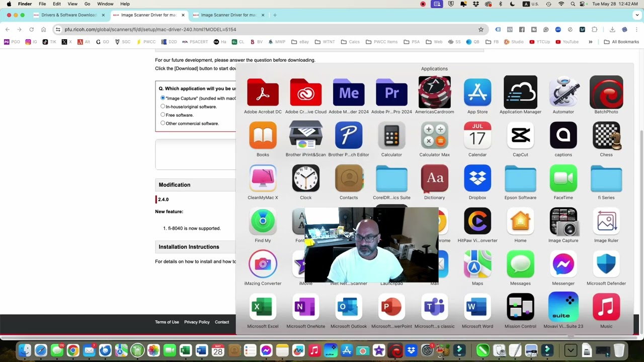Open Calculator Max app

tap(435, 135)
